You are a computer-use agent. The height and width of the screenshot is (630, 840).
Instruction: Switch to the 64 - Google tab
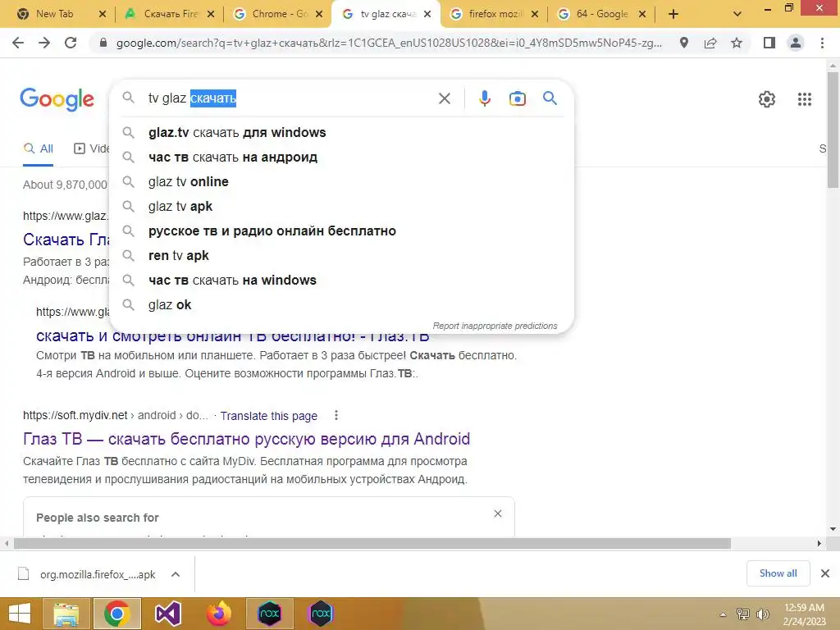pyautogui.click(x=601, y=14)
